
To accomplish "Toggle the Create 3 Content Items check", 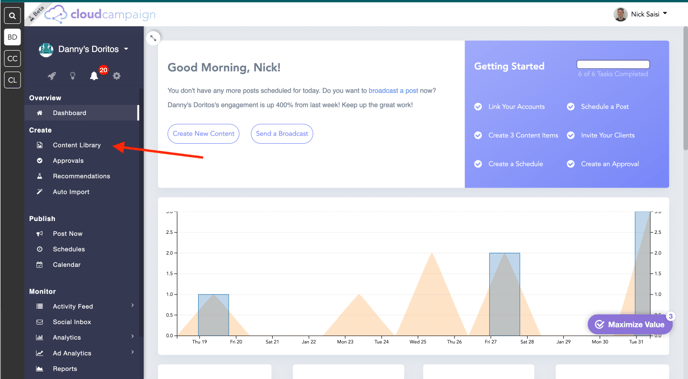I will (478, 135).
